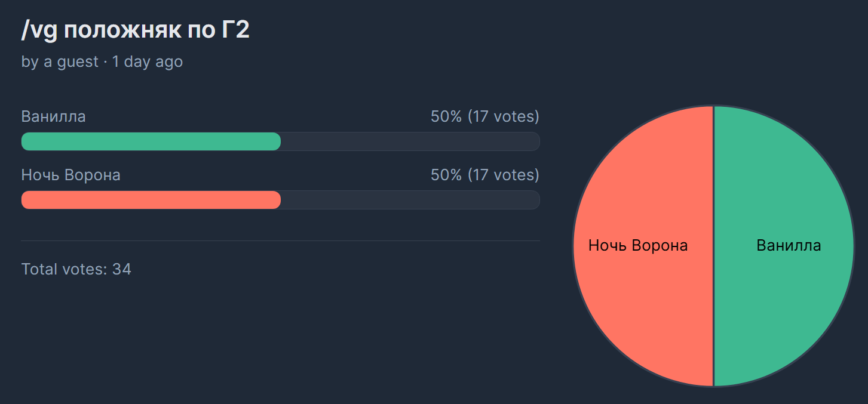Click Ночь Ворона's '50% (17 votes)' text
Image resolution: width=868 pixels, height=404 pixels.
coord(484,175)
